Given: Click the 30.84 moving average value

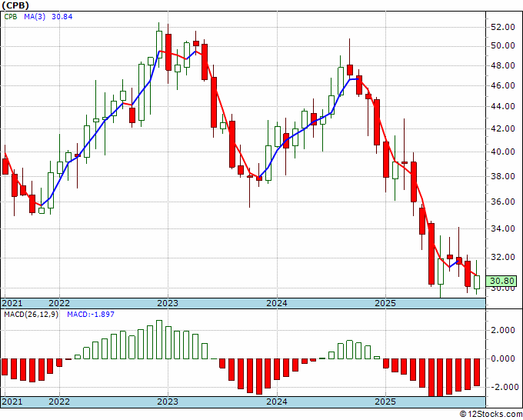Looking at the screenshot, I should click(x=62, y=17).
